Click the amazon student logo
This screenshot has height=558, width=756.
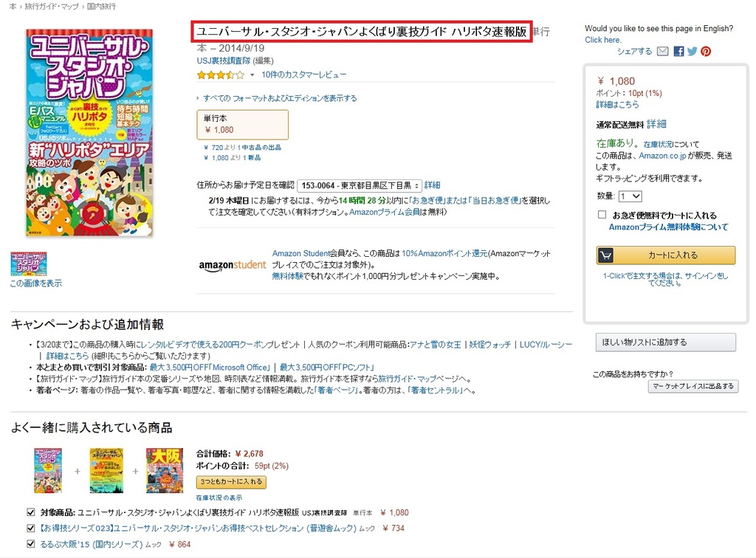point(232,266)
